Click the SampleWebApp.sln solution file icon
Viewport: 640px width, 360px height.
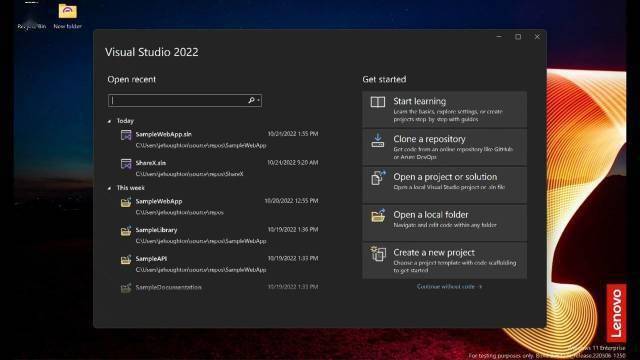(126, 135)
